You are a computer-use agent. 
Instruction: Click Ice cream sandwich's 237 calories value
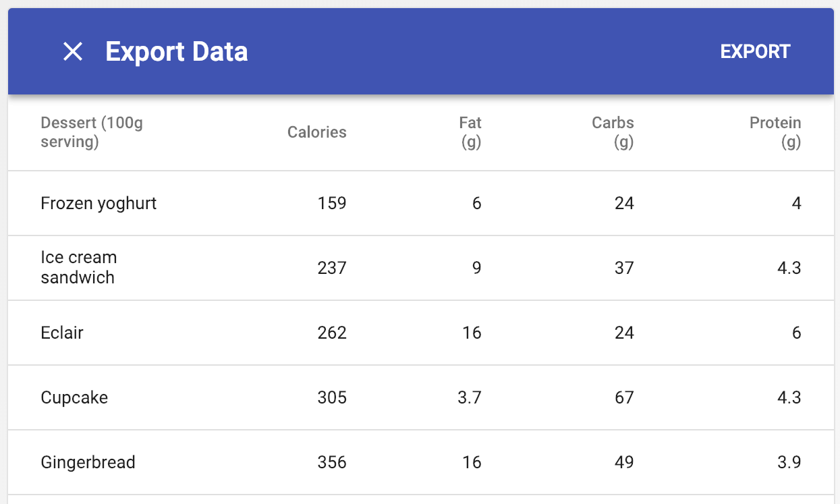[x=332, y=269]
